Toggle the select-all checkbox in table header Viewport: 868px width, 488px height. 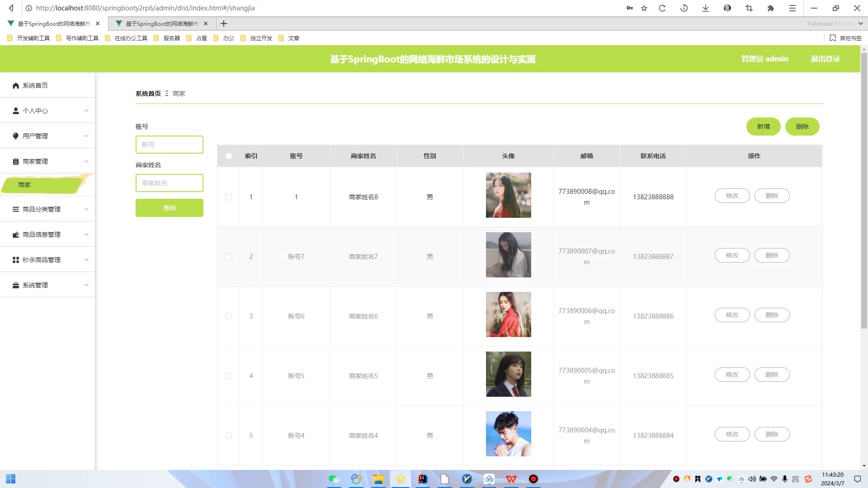(229, 156)
